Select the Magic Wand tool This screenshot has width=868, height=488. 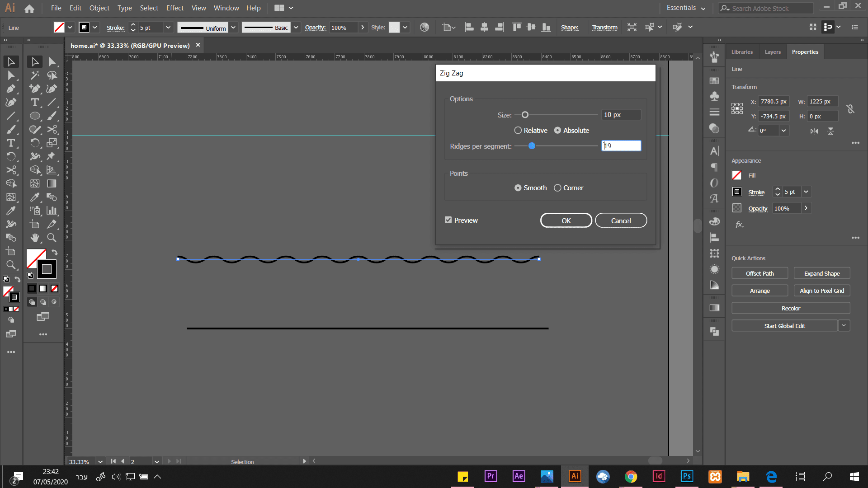point(35,75)
